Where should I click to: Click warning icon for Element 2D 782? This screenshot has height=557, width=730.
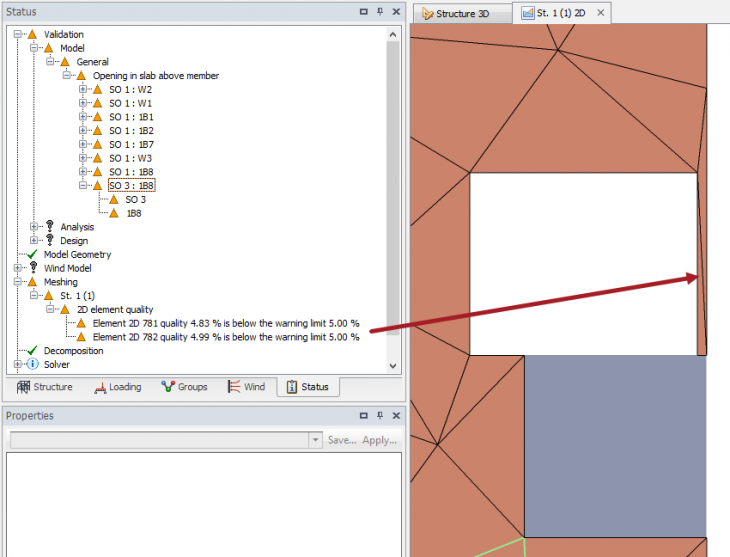81,337
